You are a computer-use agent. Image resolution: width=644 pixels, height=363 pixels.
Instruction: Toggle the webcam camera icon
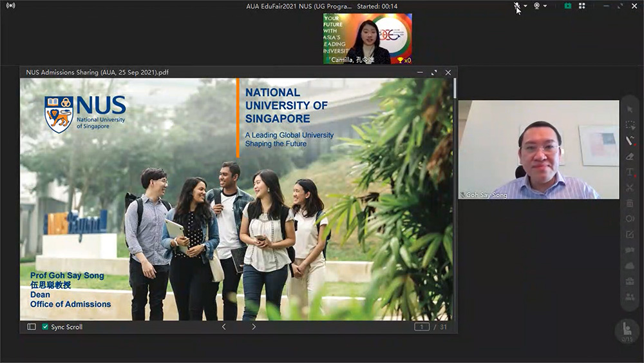(537, 6)
